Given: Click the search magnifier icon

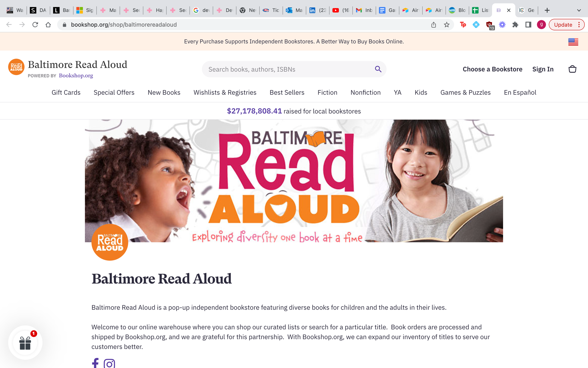Looking at the screenshot, I should 378,69.
